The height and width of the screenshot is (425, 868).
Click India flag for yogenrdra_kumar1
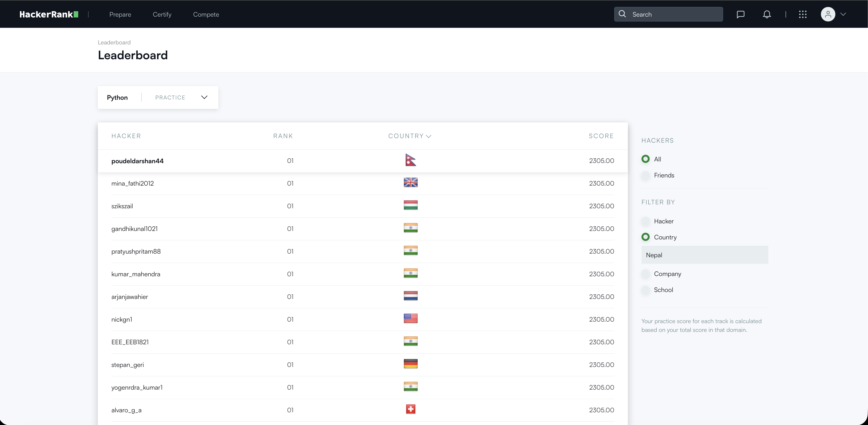pos(410,386)
